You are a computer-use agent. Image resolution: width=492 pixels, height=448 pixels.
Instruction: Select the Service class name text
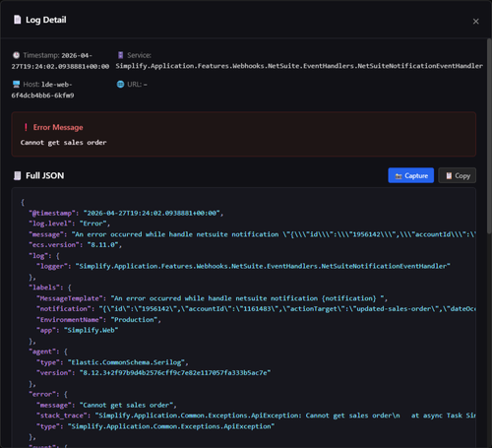pos(299,66)
